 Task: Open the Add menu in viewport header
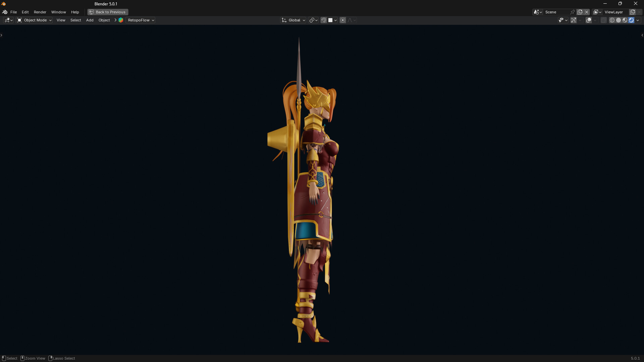[90, 20]
